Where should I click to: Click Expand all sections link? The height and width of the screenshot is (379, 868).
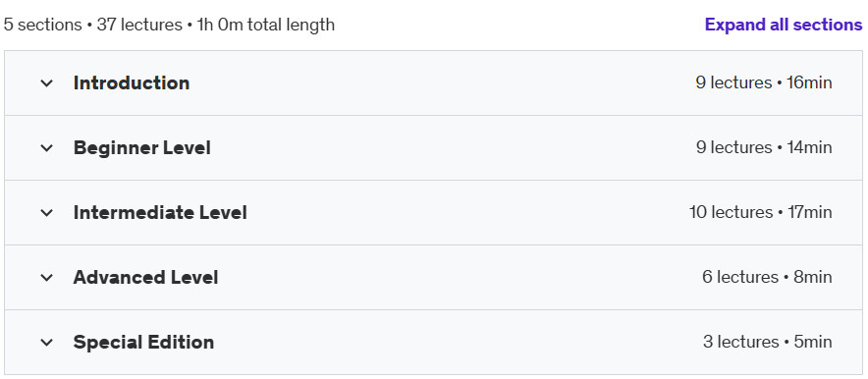point(784,25)
